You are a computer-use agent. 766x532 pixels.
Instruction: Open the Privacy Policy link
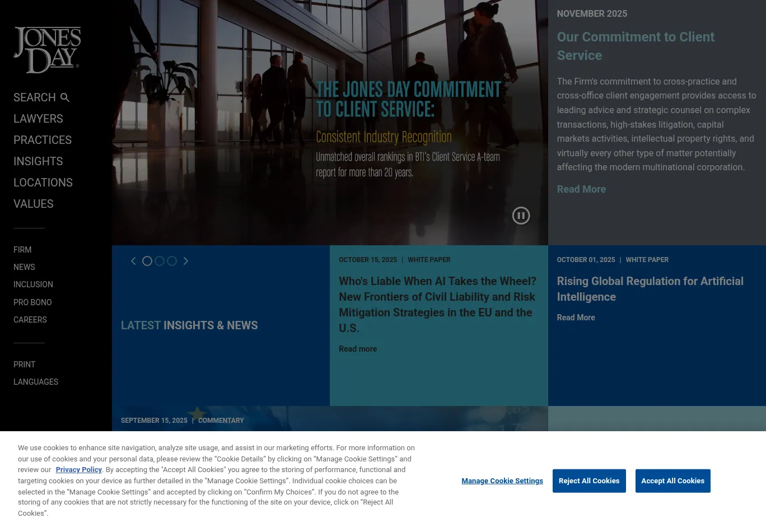[x=78, y=470]
